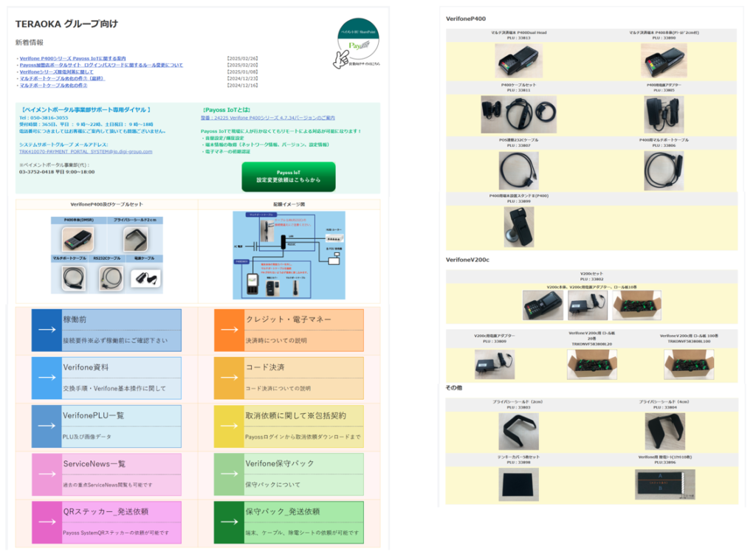Click the roll paper box photo in V200cセット
Screen dimensions: 756x560
[x=636, y=305]
